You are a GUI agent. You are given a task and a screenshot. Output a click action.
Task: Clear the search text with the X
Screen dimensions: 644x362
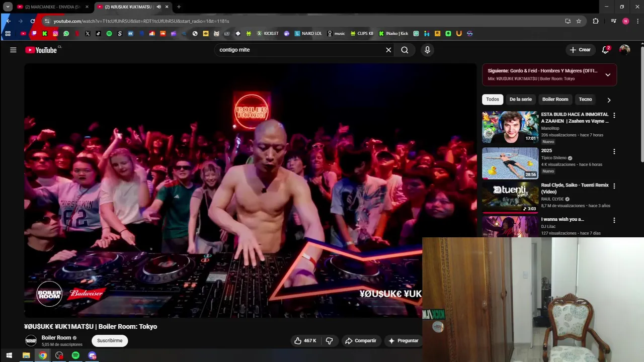coord(388,50)
